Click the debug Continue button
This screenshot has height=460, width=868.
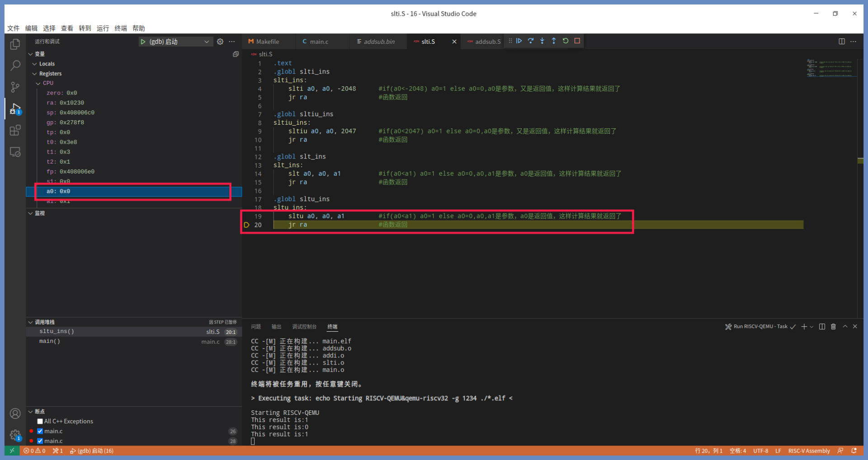coord(519,41)
